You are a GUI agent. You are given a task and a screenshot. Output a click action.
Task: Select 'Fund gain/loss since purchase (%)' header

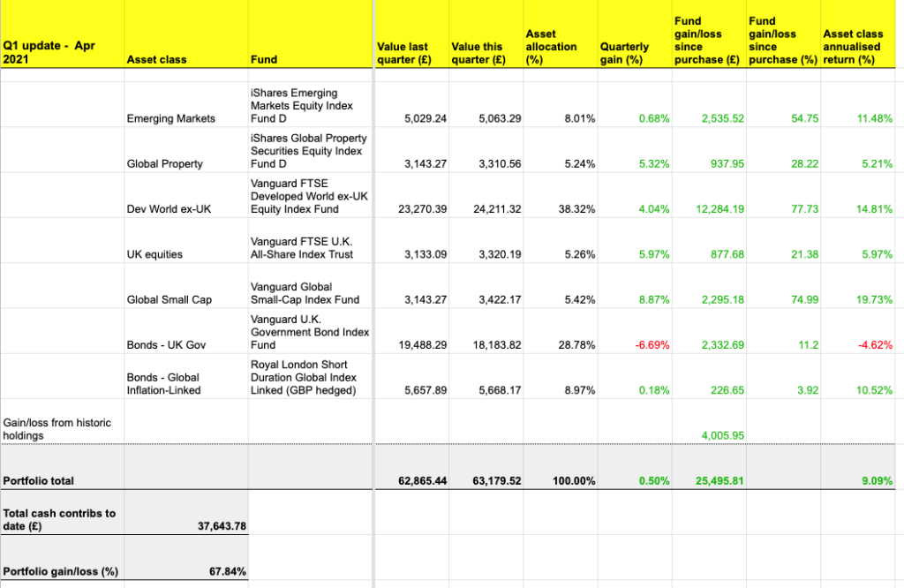pos(784,34)
